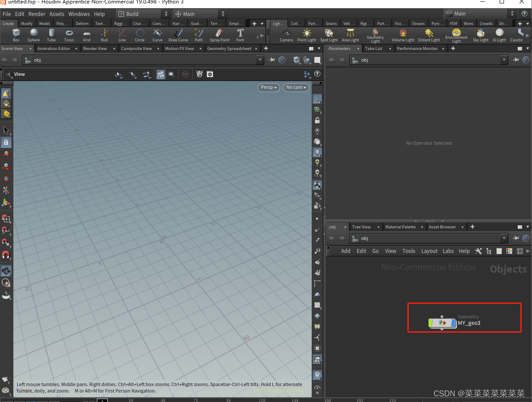Add a new tab in Scene View pane
This screenshot has height=402, width=532.
(x=266, y=49)
